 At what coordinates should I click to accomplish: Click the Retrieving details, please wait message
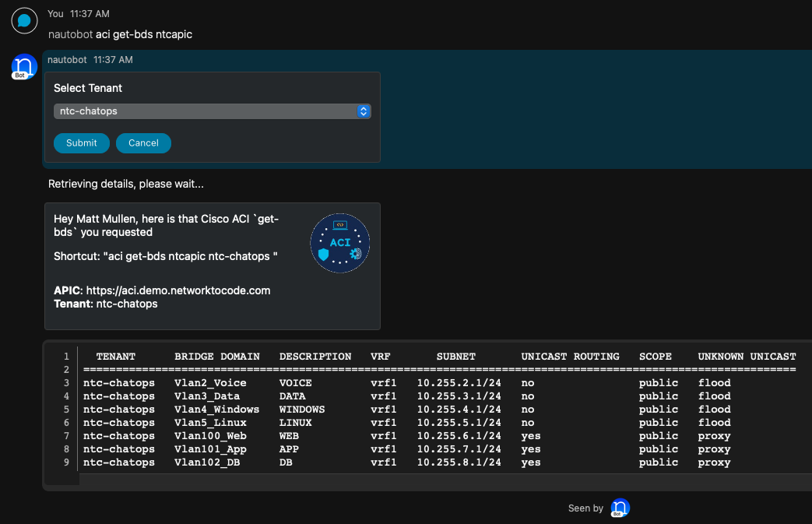click(x=126, y=185)
